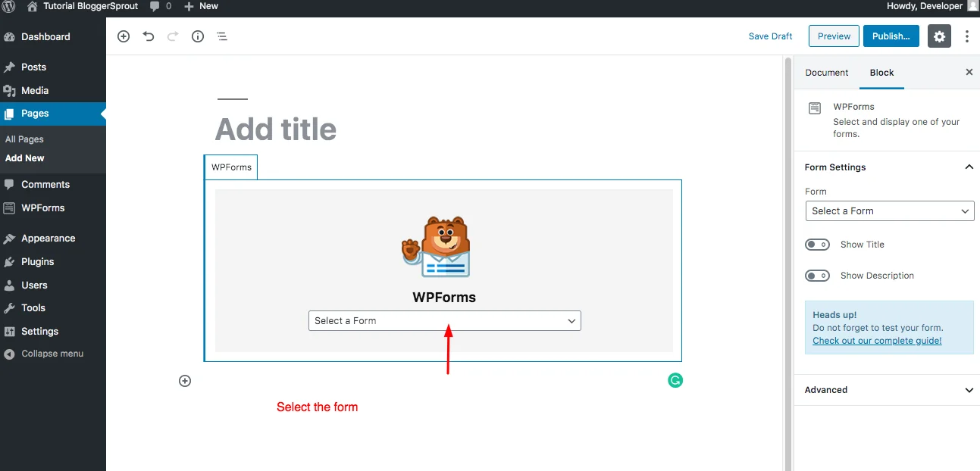The width and height of the screenshot is (980, 471).
Task: Open Select a Form dropdown in block
Action: pyautogui.click(x=444, y=320)
